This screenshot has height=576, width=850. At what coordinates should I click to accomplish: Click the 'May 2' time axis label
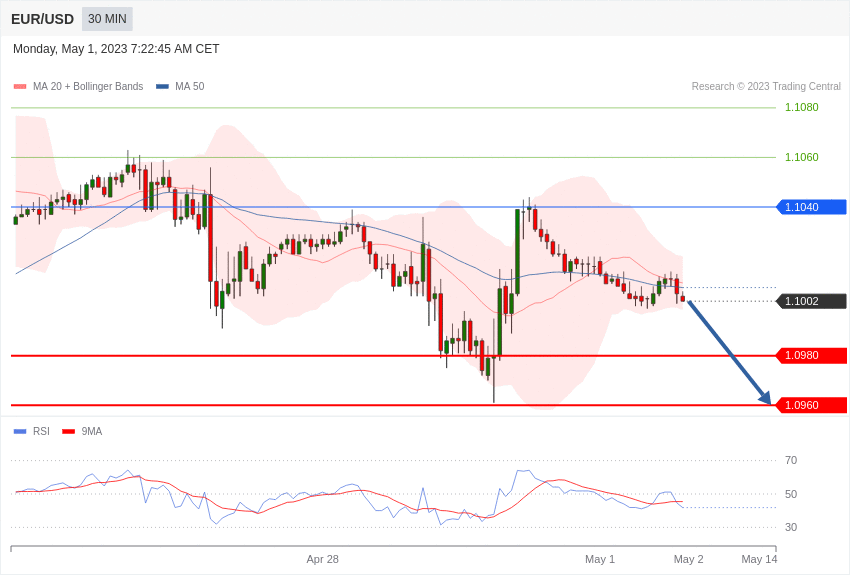point(688,559)
